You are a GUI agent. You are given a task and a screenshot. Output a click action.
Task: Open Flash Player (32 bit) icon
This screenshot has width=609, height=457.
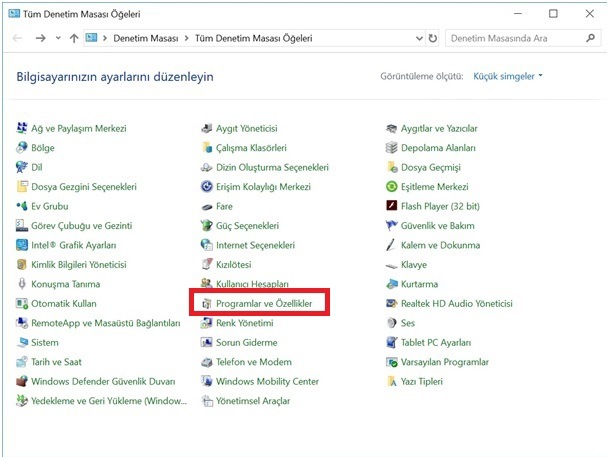coord(392,205)
